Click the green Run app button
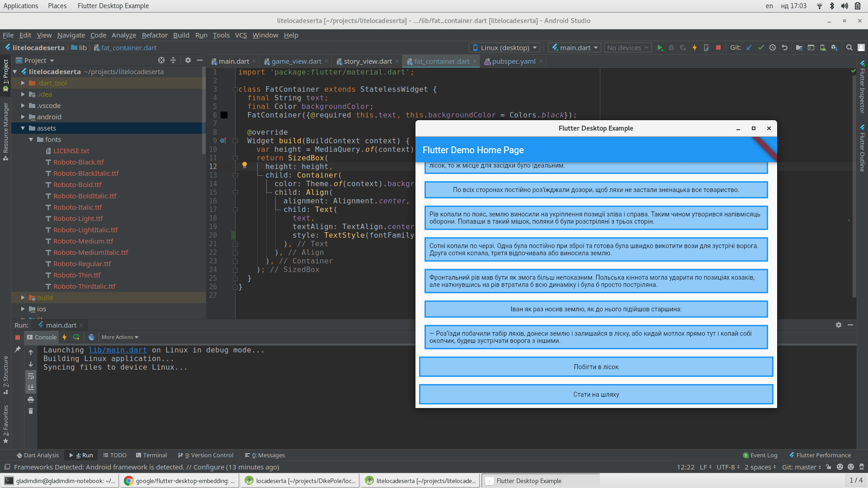 point(660,47)
